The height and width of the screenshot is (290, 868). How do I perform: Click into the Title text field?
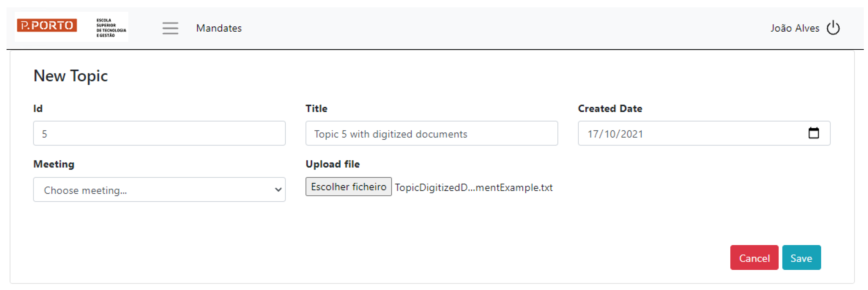coord(431,134)
